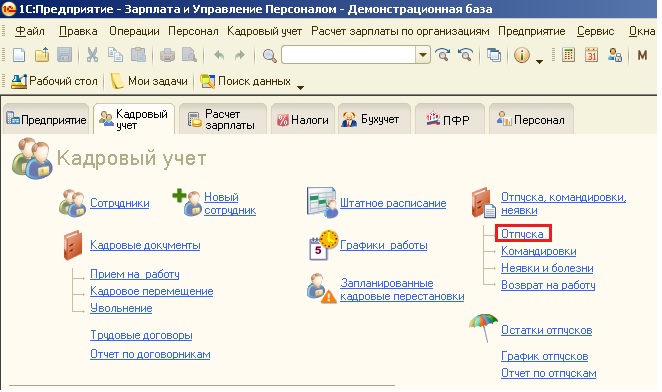Open the Отчет по отпускам link

point(548,373)
